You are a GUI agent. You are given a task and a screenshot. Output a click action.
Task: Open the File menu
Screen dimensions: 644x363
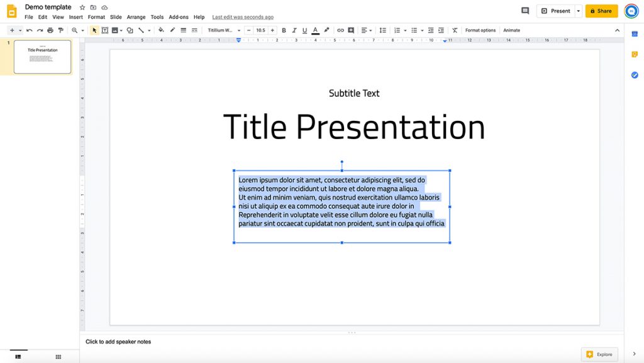[29, 17]
